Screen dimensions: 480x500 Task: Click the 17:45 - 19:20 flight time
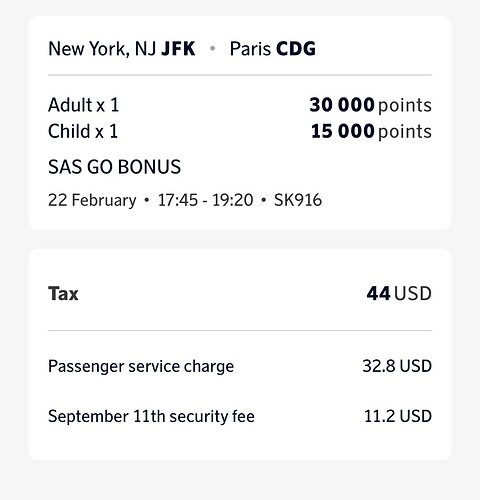coord(205,200)
